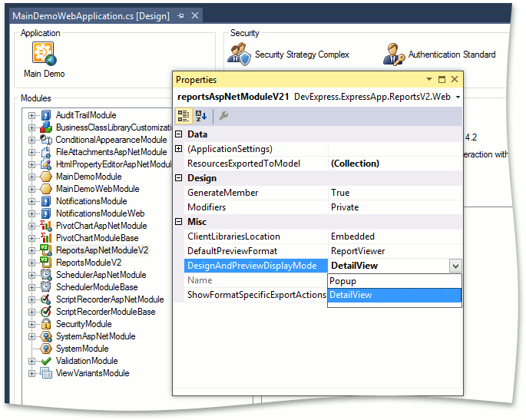Choose Popup from the display mode list
Image resolution: width=526 pixels, height=420 pixels.
[395, 281]
